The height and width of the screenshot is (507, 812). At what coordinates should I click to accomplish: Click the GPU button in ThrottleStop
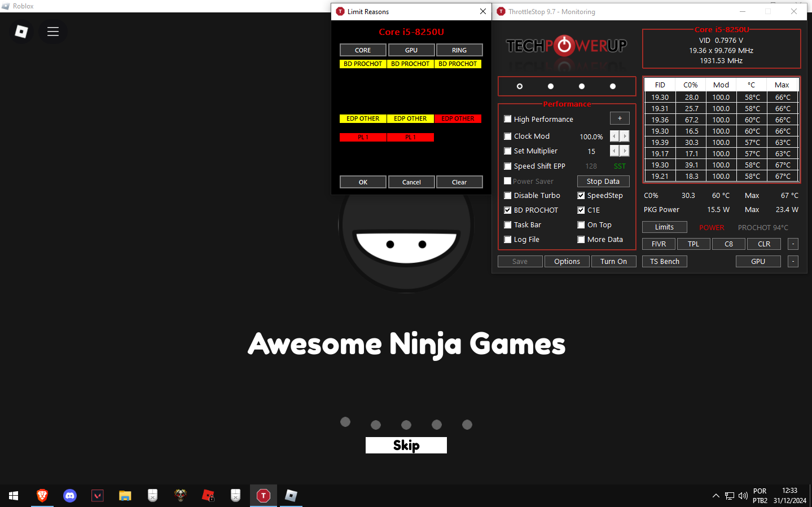[x=758, y=261]
